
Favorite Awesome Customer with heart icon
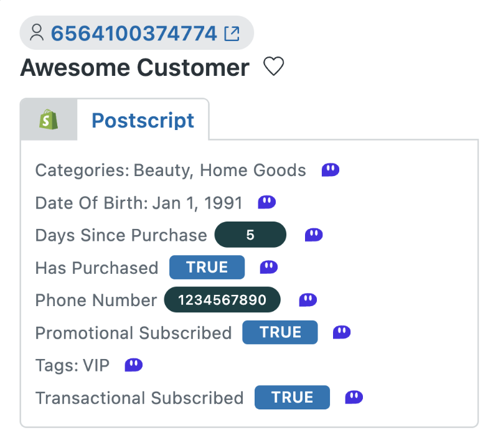[273, 67]
